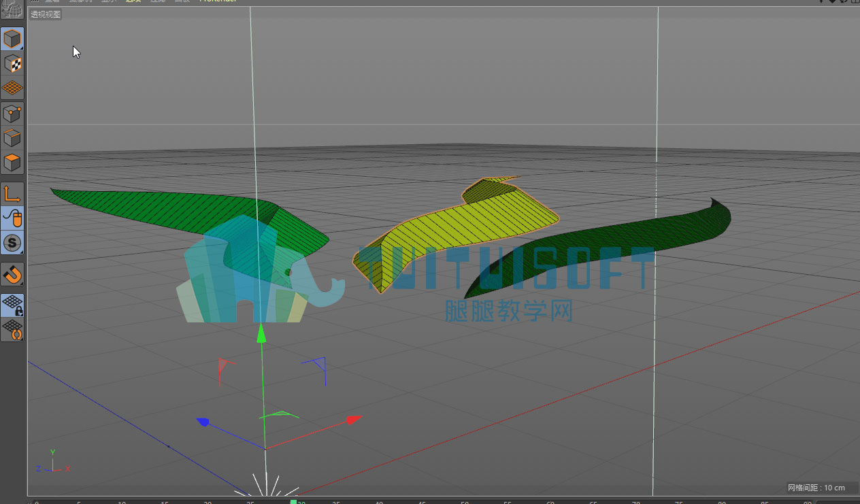Switch to Points mode

point(12,114)
